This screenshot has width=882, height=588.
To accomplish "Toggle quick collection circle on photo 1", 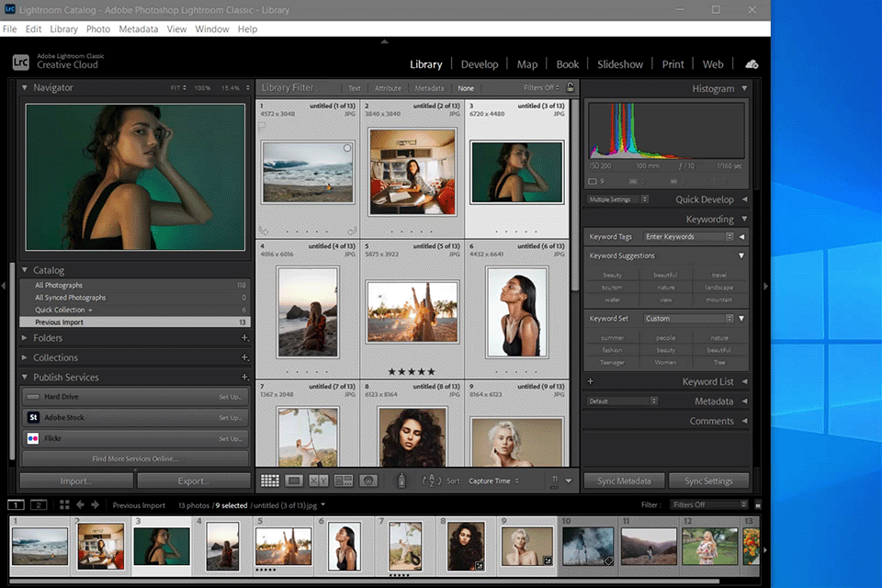I will coord(347,148).
